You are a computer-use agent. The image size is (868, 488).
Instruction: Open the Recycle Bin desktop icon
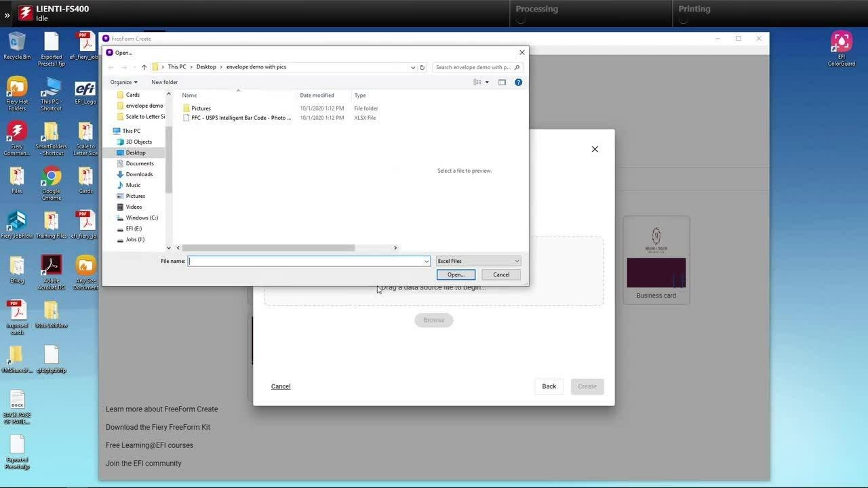(17, 46)
